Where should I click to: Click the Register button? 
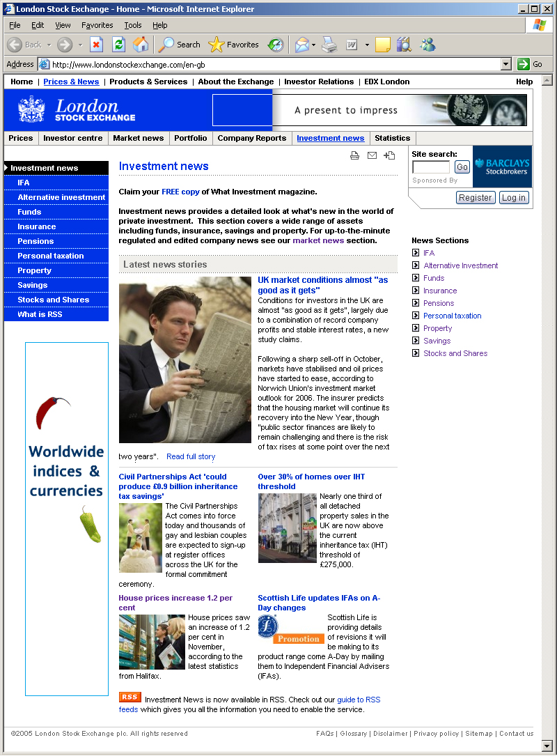point(475,198)
